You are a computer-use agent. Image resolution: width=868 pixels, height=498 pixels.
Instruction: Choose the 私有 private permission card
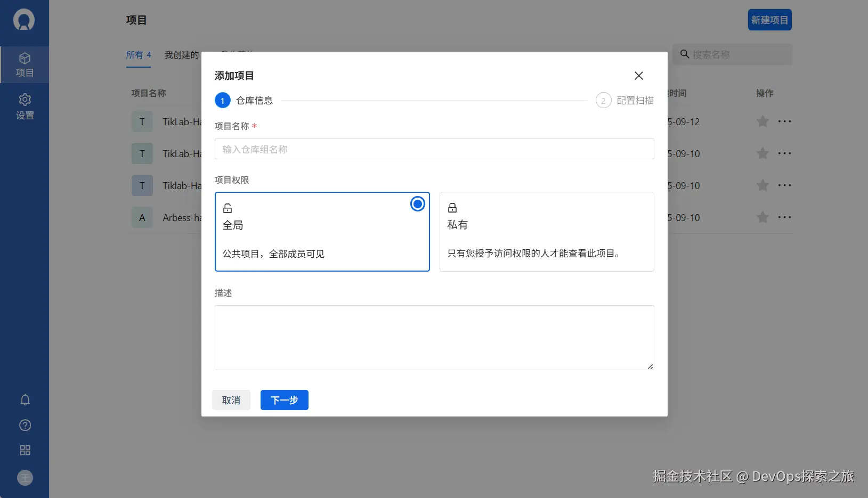coord(547,232)
